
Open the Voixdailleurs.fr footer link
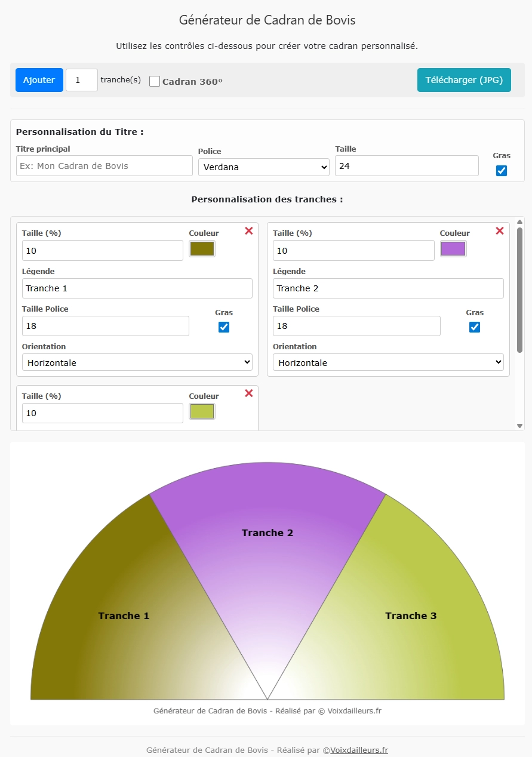(x=359, y=750)
